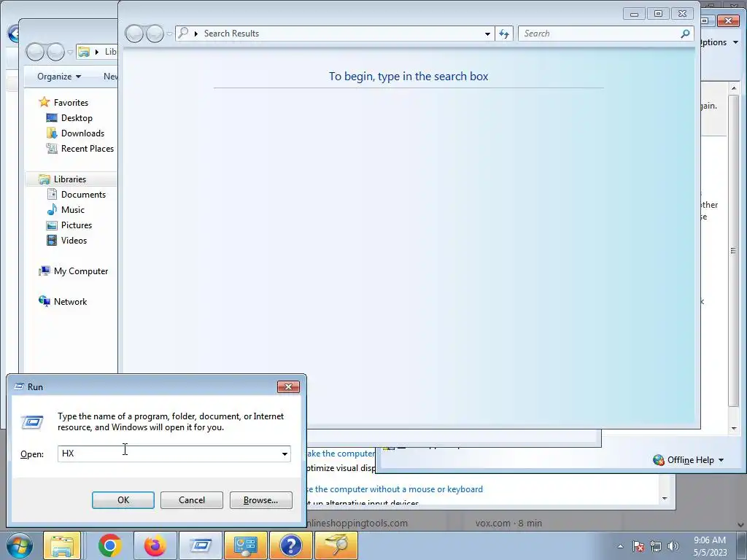This screenshot has height=560, width=747.
Task: Select My Computer in the navigation pane
Action: (81, 271)
